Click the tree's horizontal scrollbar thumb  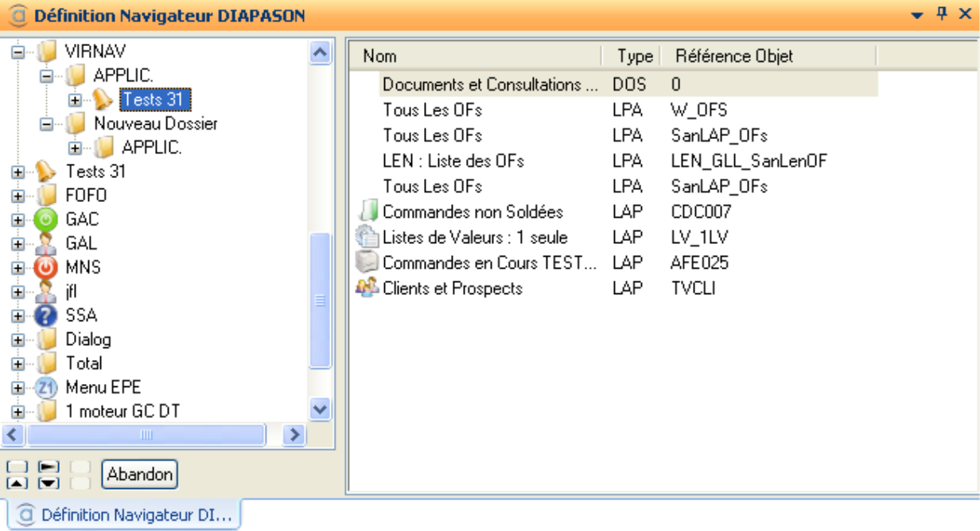[146, 435]
